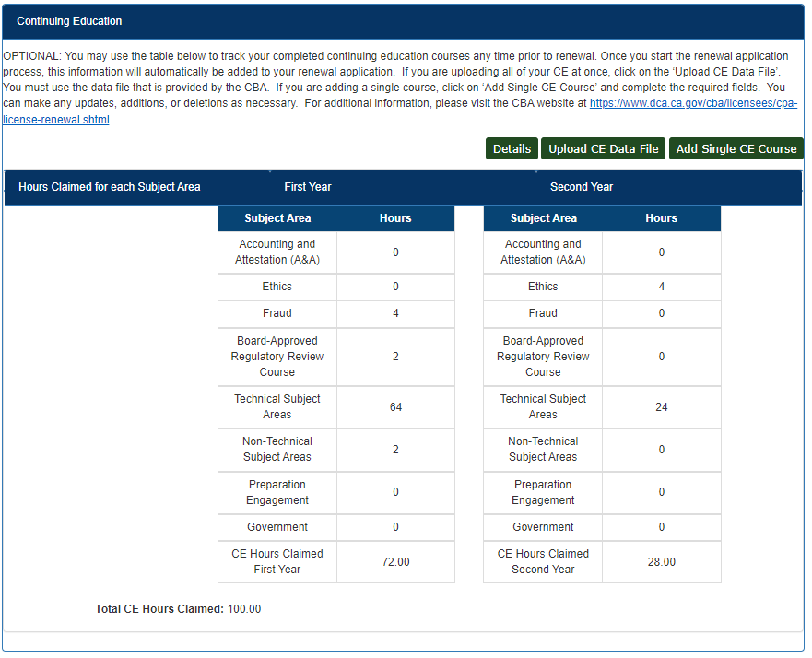Select First Year Technical Subject Areas cell

(277, 407)
